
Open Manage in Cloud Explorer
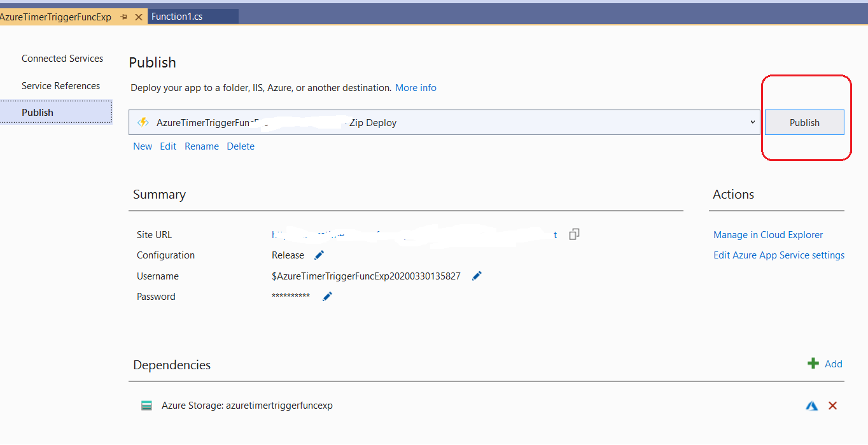click(768, 235)
